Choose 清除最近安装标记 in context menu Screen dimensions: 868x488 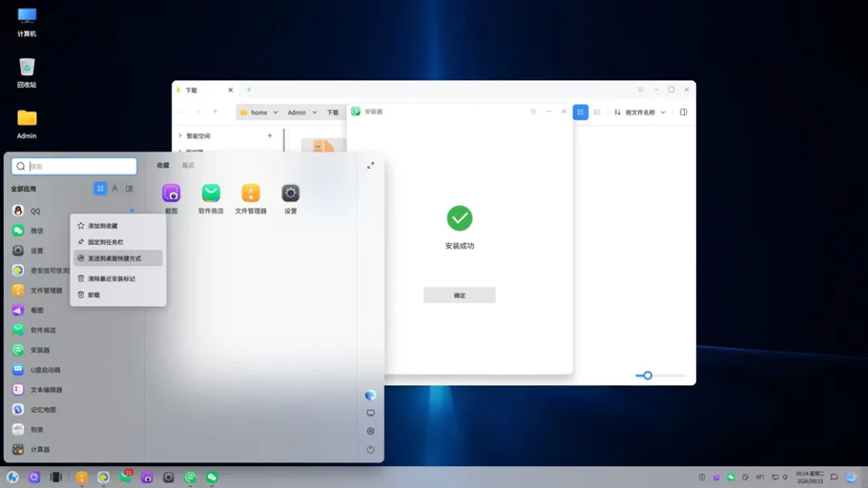[x=118, y=279]
